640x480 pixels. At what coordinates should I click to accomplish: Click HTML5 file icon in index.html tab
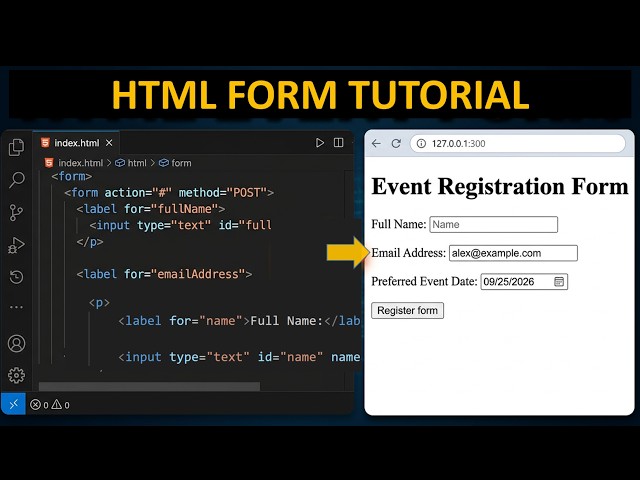point(45,142)
